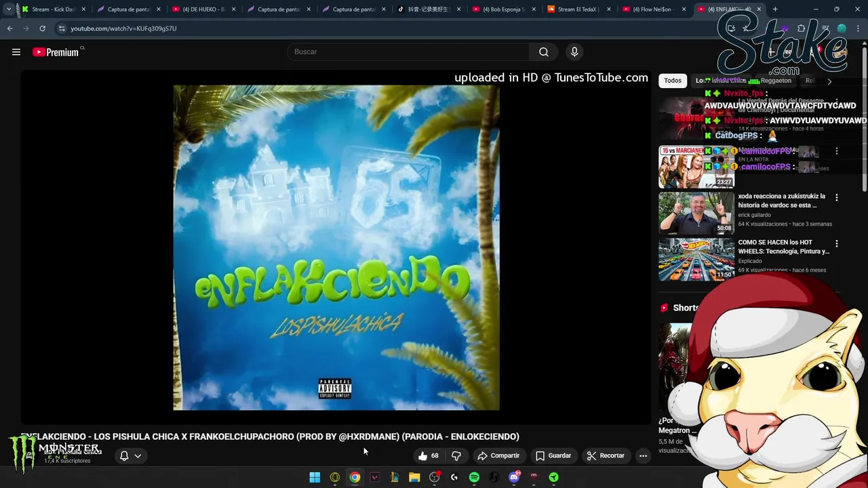Go back with the browser back arrow
The width and height of the screenshot is (868, 488).
(9, 28)
